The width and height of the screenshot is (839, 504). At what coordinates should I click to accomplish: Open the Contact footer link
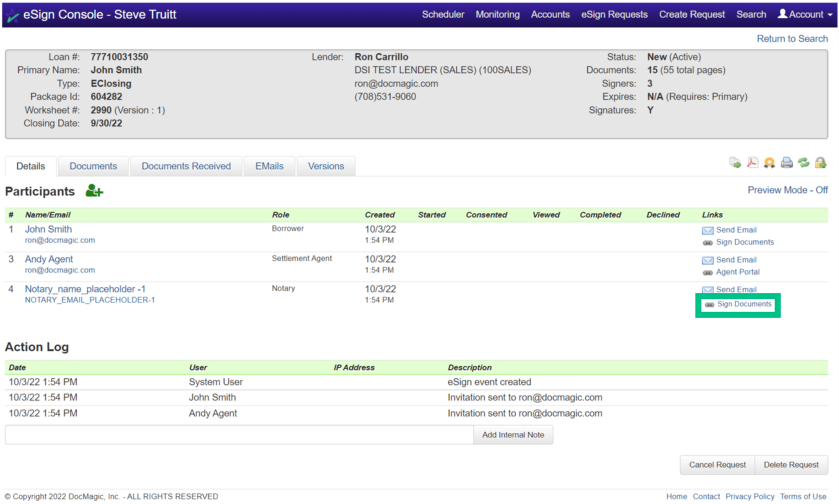coord(706,496)
